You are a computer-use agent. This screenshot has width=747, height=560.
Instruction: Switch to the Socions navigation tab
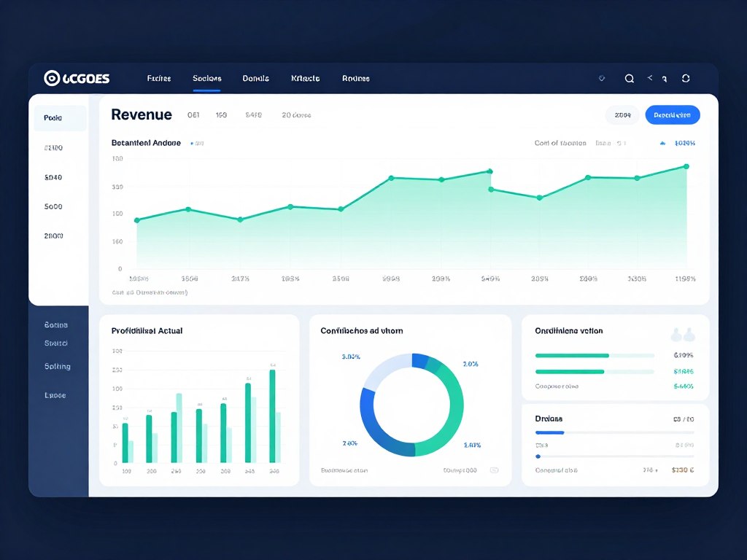point(206,78)
